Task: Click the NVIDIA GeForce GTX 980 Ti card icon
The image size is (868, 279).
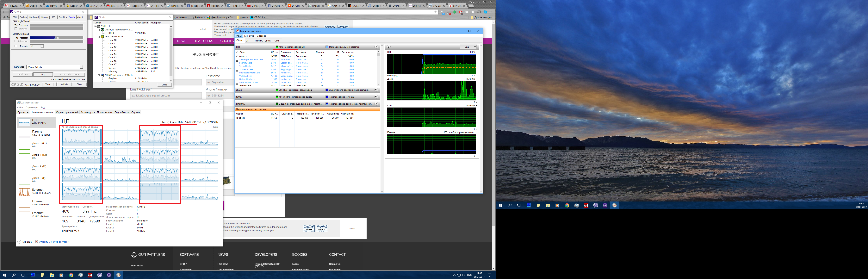Action: (x=102, y=75)
